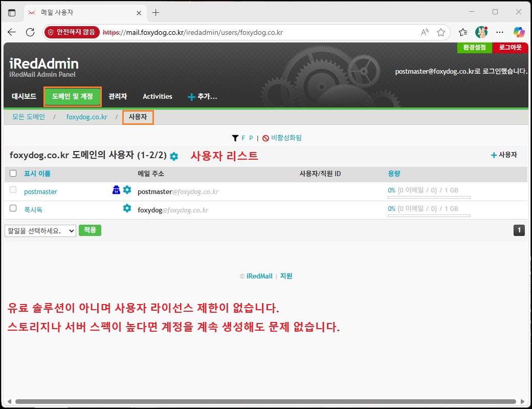Viewport: 532px width, 409px height.
Task: Click the '메일 주소' column header
Action: coord(150,174)
